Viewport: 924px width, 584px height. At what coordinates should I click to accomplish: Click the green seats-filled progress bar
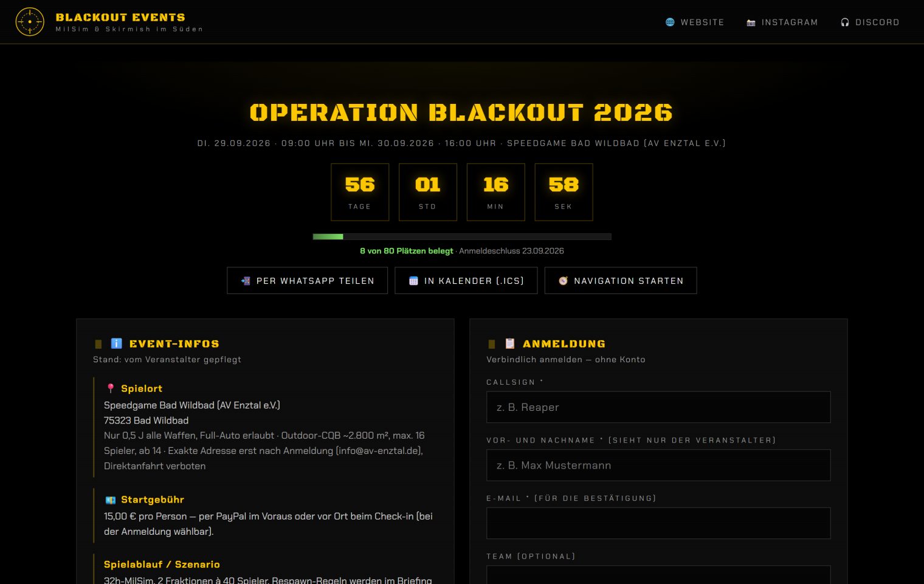(x=328, y=236)
